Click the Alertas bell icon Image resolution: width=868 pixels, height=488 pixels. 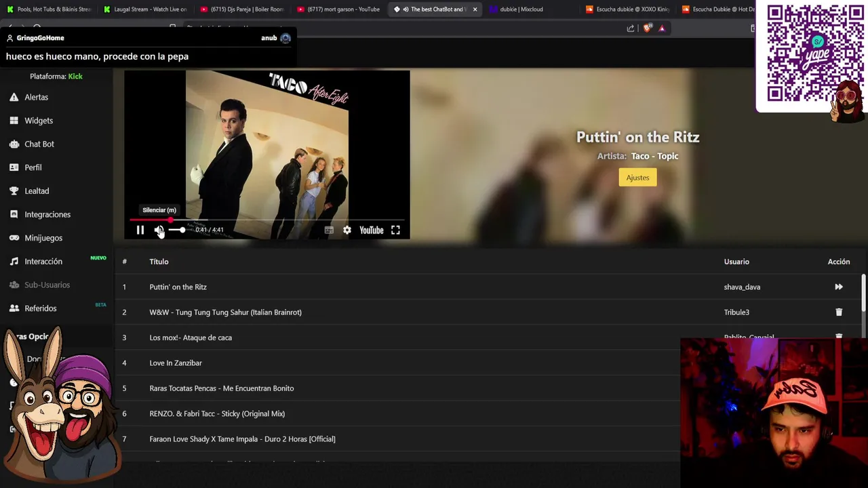tap(14, 97)
